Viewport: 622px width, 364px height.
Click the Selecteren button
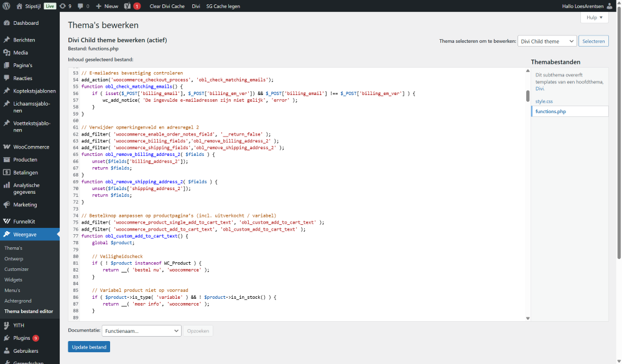pos(593,41)
